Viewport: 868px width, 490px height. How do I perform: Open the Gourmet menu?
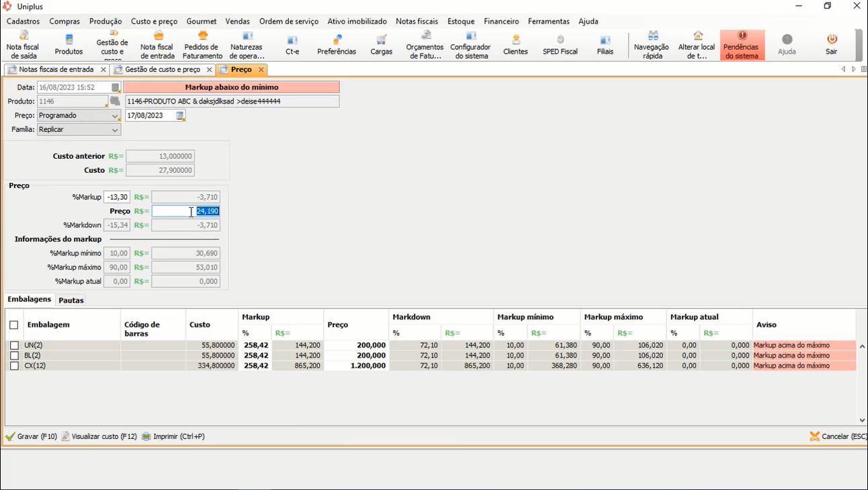point(202,22)
